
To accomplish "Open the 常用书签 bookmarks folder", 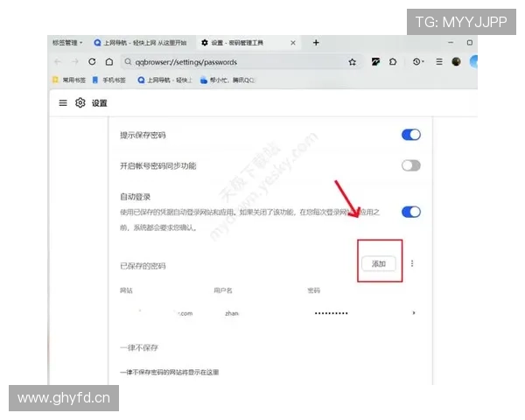I will tap(69, 80).
